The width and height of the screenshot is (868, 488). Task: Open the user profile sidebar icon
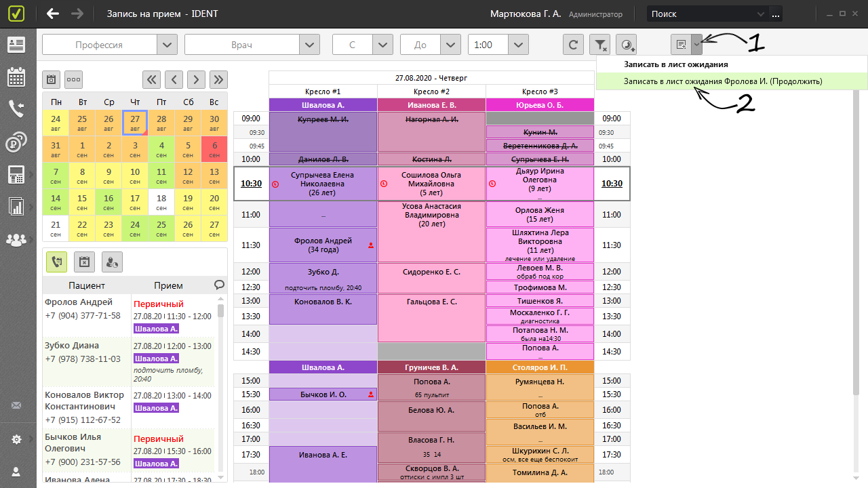[x=16, y=471]
